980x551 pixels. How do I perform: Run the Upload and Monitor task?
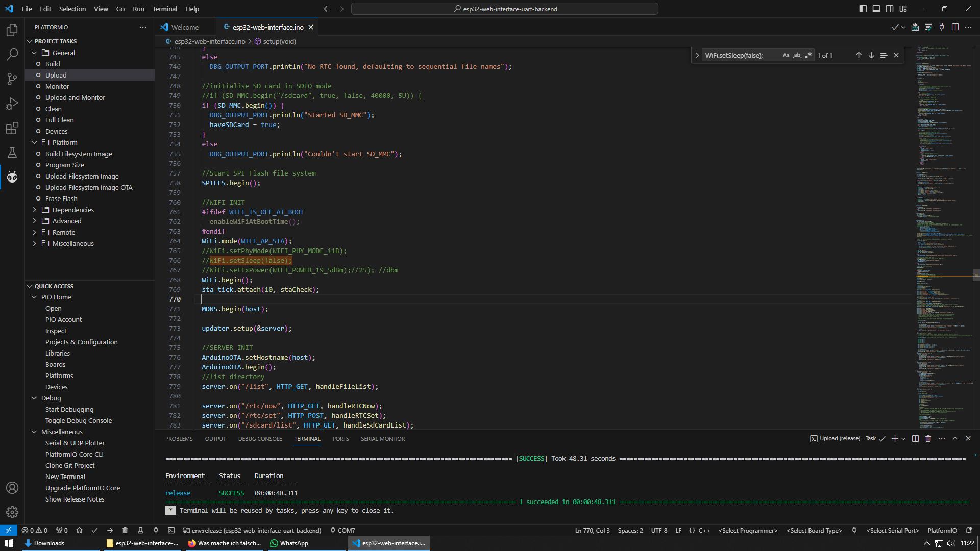75,97
